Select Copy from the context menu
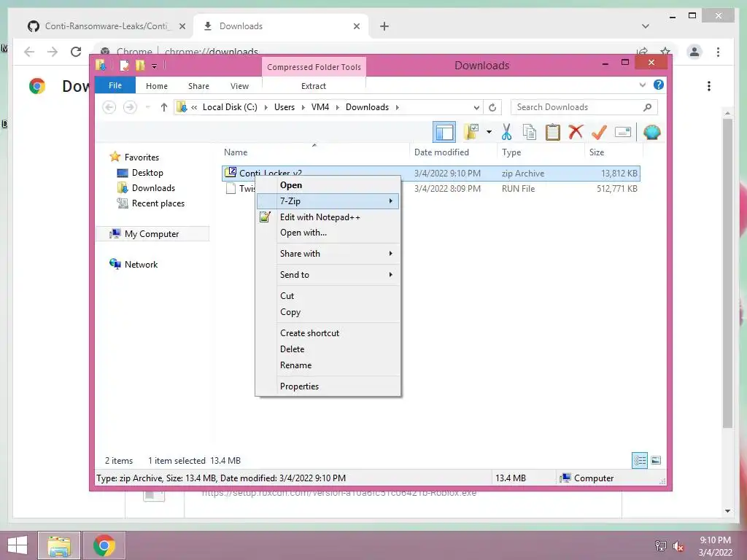The image size is (747, 560). pyautogui.click(x=328, y=312)
